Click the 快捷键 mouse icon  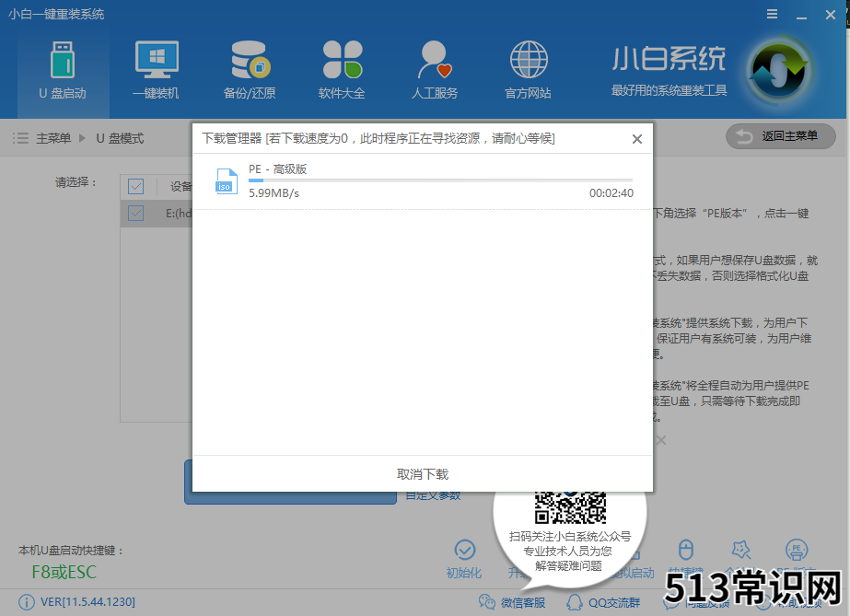pyautogui.click(x=686, y=550)
